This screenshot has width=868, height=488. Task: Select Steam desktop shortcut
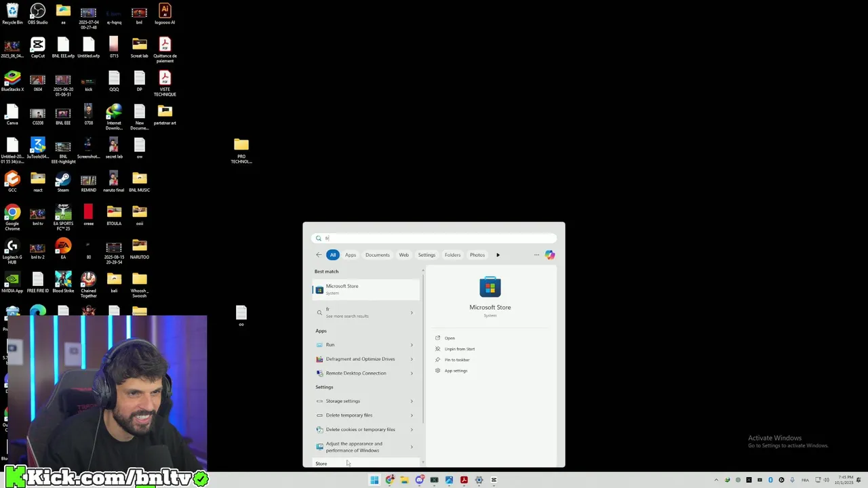click(x=63, y=182)
